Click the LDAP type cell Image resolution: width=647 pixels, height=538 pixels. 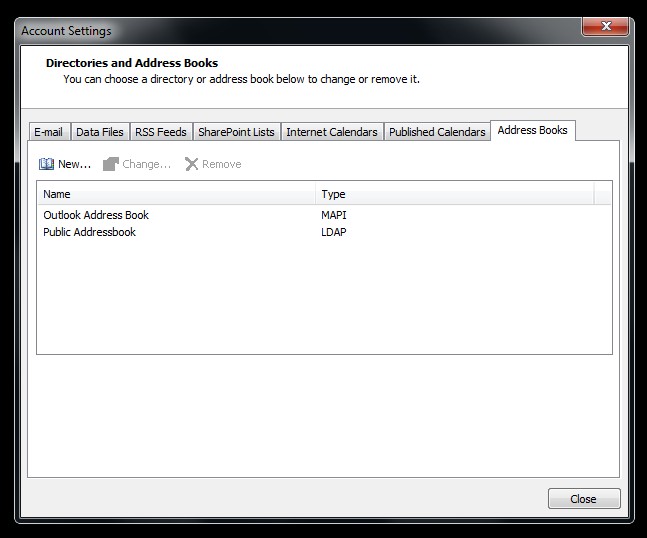tap(334, 232)
